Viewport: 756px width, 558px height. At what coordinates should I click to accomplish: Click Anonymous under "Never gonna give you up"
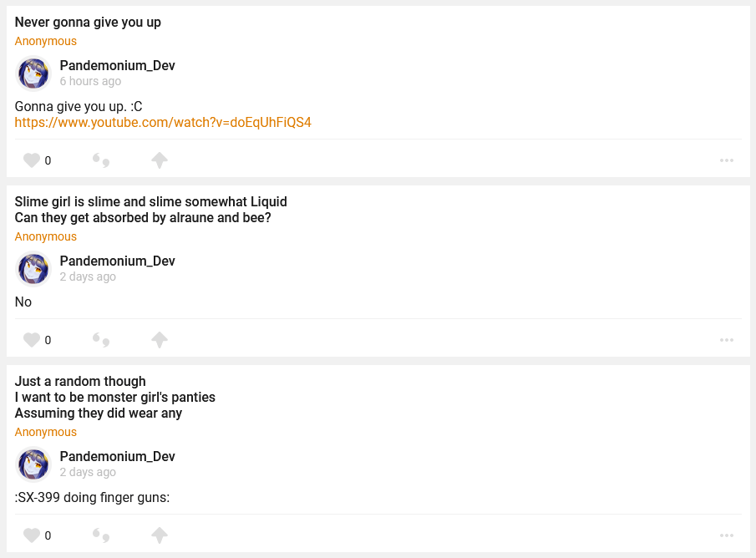pos(46,41)
